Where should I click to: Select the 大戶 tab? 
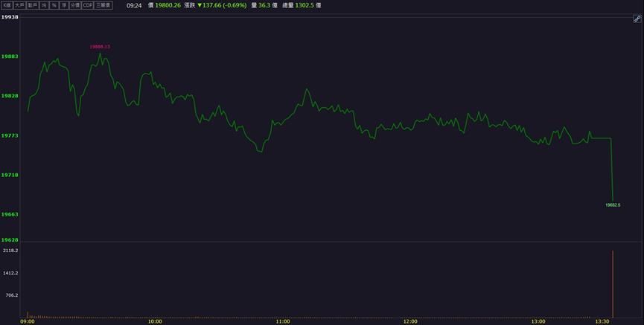(19, 5)
